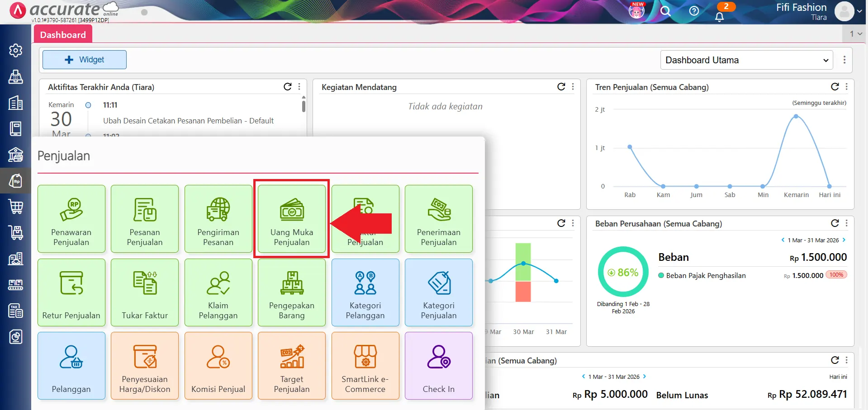The image size is (868, 410).
Task: Click the add Widget button
Action: 85,60
